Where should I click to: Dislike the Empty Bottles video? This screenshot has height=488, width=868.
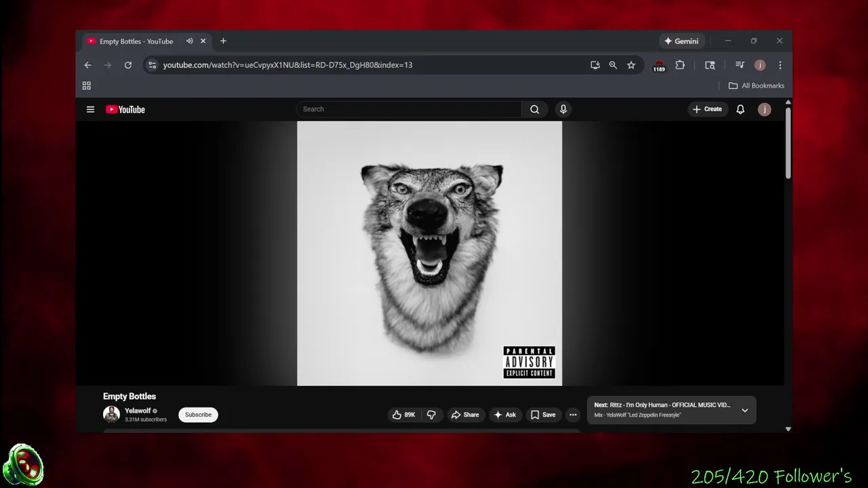pos(431,415)
